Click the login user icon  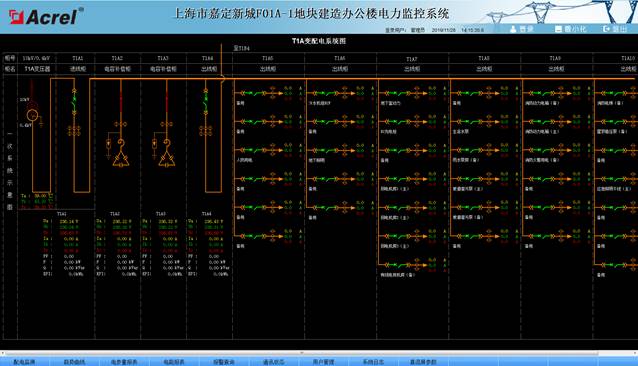(513, 29)
